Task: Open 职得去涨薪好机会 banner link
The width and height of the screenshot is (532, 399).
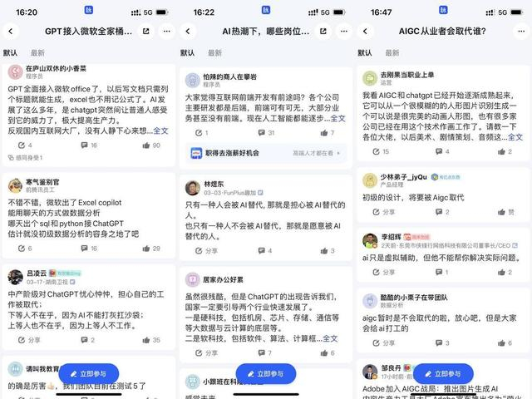Action: tap(266, 153)
